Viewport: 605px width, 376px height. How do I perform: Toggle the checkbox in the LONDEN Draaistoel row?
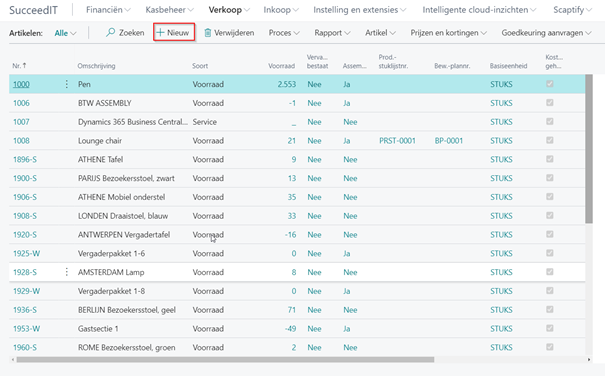coord(550,215)
